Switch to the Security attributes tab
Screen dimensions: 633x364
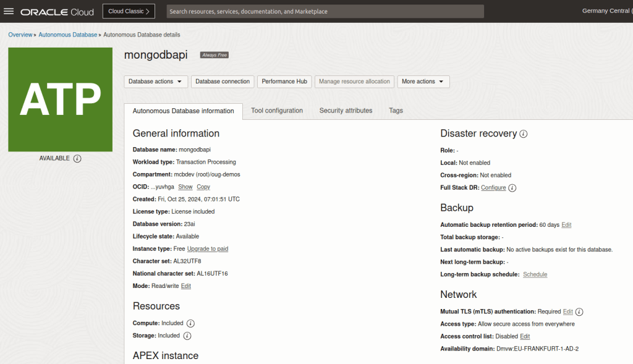pos(346,111)
